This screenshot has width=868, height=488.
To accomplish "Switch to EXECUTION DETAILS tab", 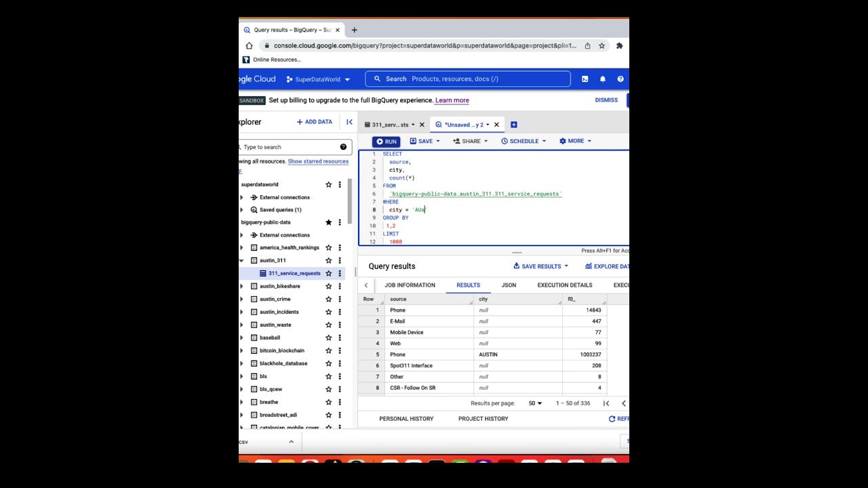I will point(565,285).
